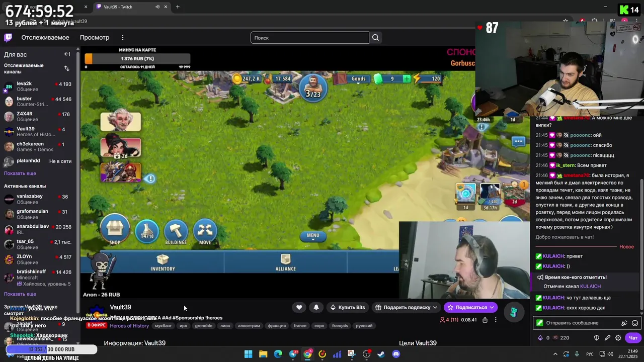This screenshot has height=362, width=644.
Task: Click the Купить Bits button
Action: tap(347, 307)
